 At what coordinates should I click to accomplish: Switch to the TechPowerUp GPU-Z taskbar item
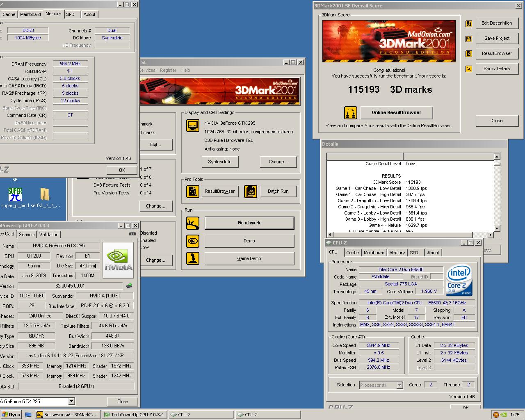(134, 415)
